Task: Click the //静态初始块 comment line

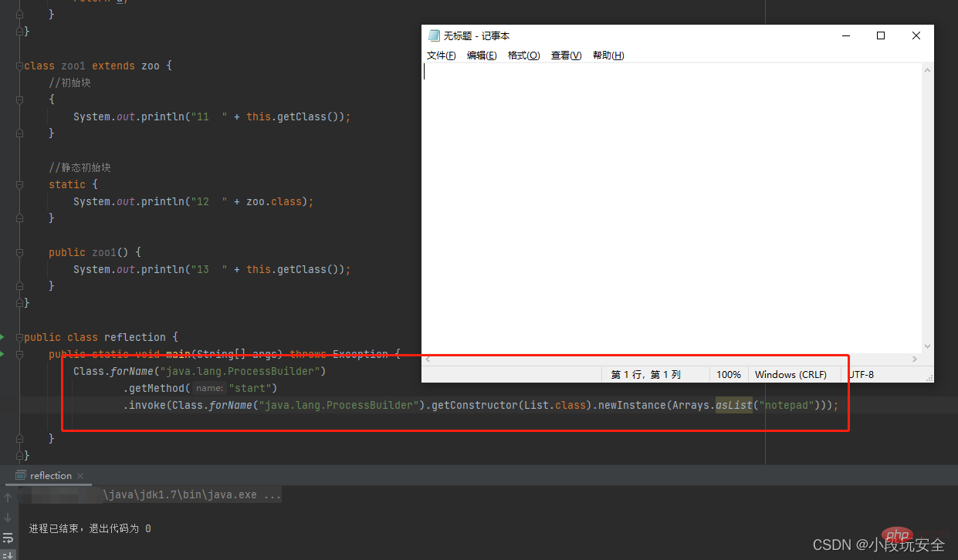Action: tap(80, 167)
